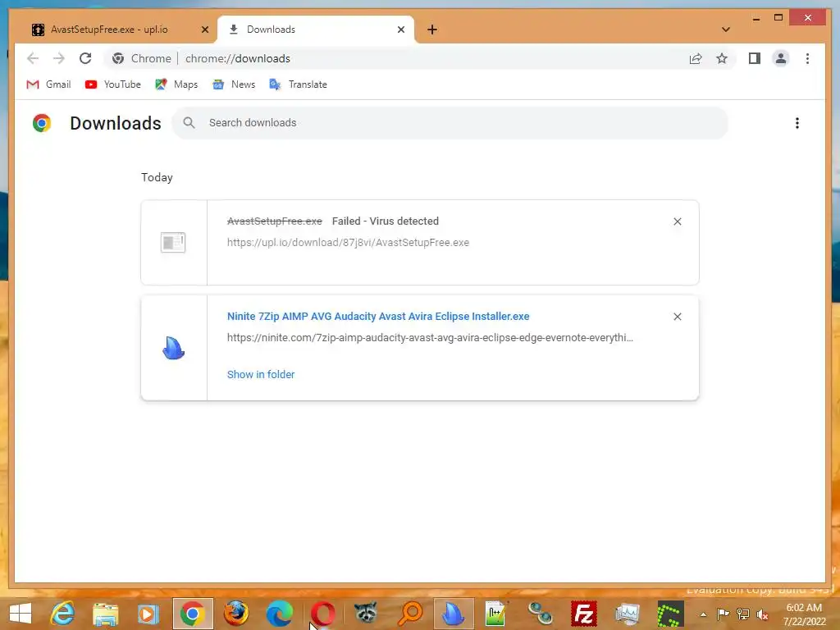Click the AvastSetupFree.exe file icon

point(173,243)
